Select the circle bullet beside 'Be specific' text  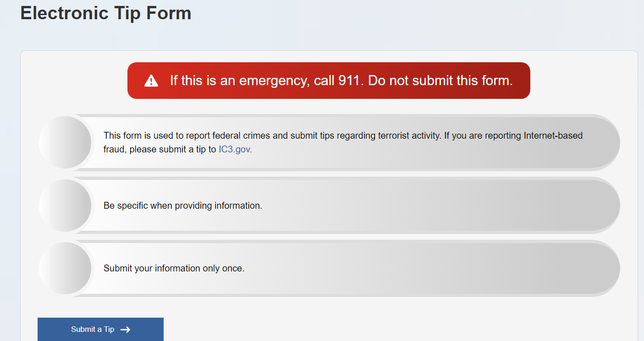click(65, 206)
